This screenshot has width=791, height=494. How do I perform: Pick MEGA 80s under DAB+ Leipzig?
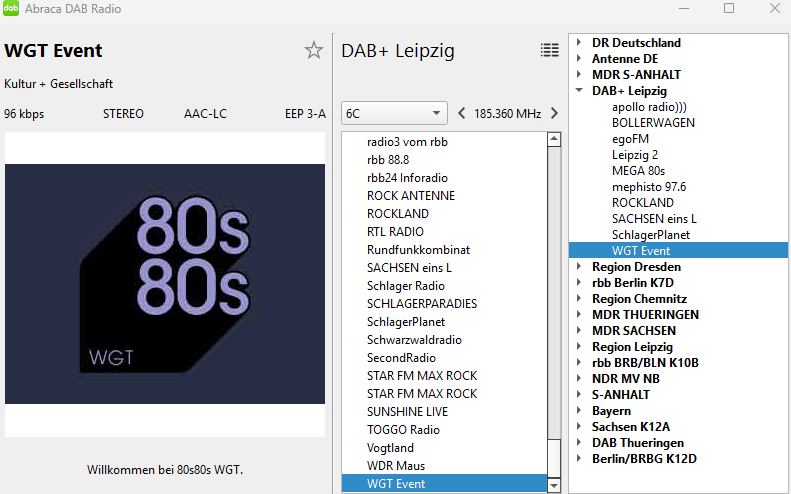pyautogui.click(x=639, y=171)
